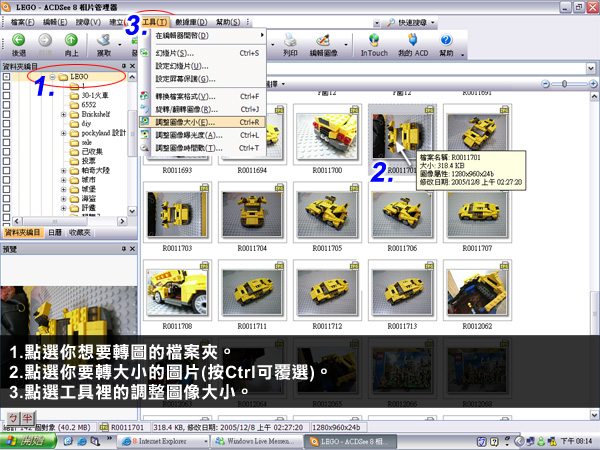The image size is (600, 450).
Task: Open the 編輯(E) menu
Action: pos(55,22)
